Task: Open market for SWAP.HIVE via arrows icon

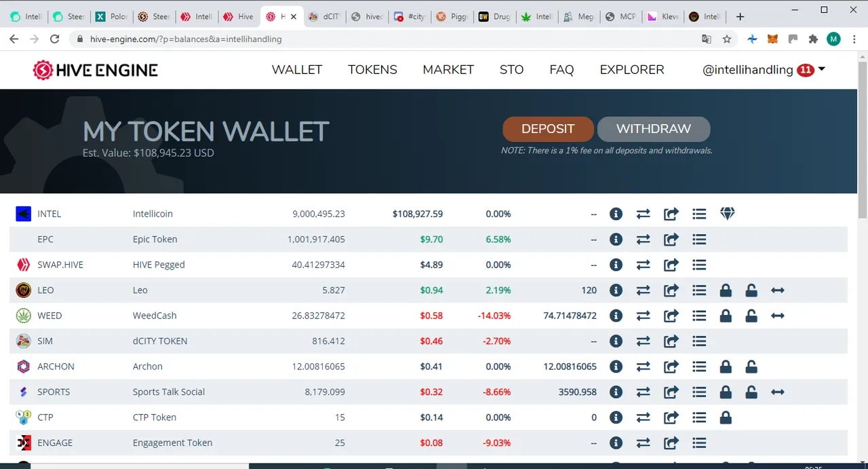Action: (x=644, y=265)
